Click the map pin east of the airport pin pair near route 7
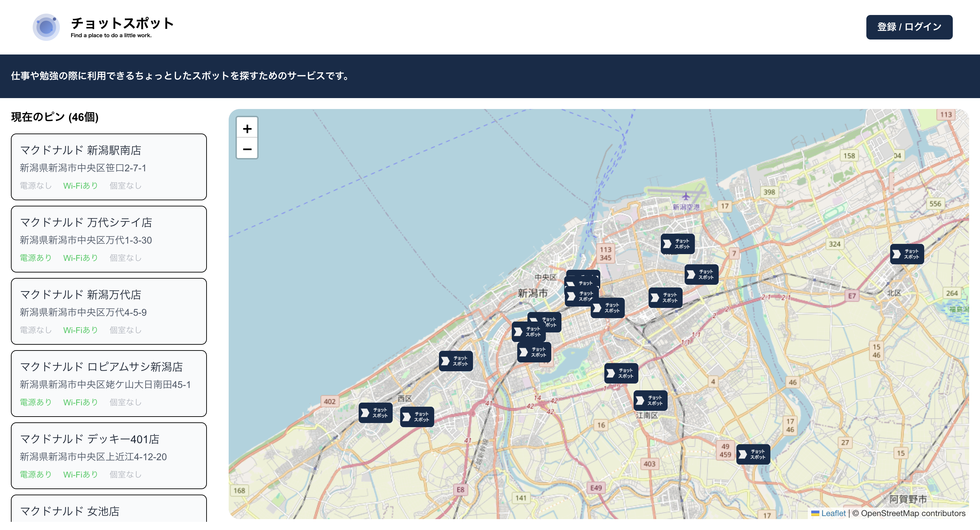Viewport: 980px width, 530px height. click(701, 275)
